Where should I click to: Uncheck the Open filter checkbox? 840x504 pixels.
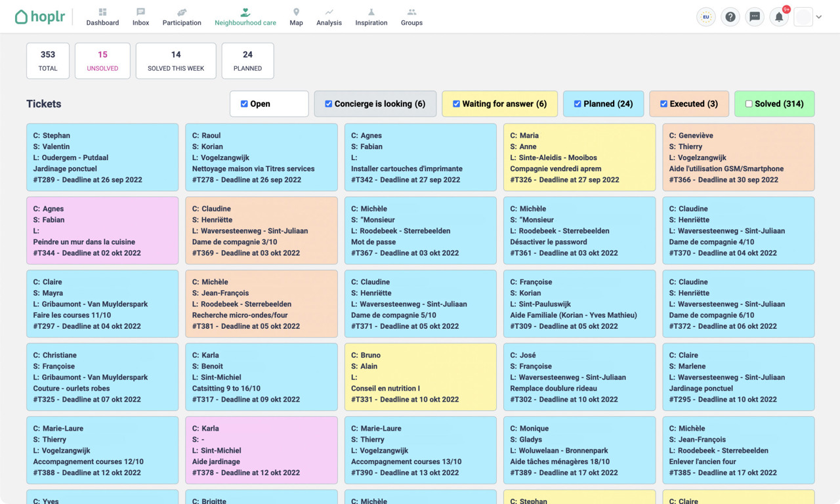[244, 104]
